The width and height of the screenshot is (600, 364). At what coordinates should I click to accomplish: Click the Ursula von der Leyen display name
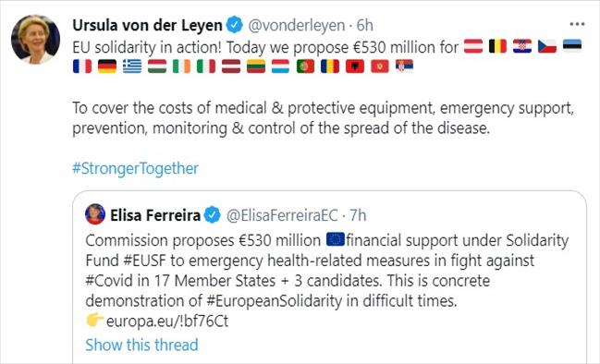click(147, 25)
